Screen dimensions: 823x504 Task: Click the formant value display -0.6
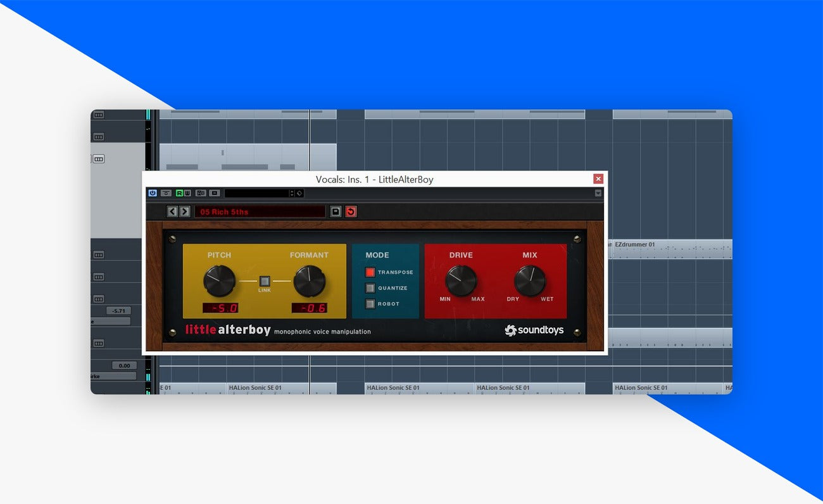click(x=310, y=308)
